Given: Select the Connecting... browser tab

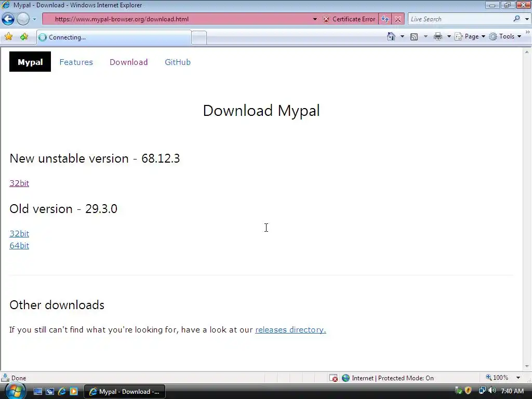Looking at the screenshot, I should click(114, 37).
